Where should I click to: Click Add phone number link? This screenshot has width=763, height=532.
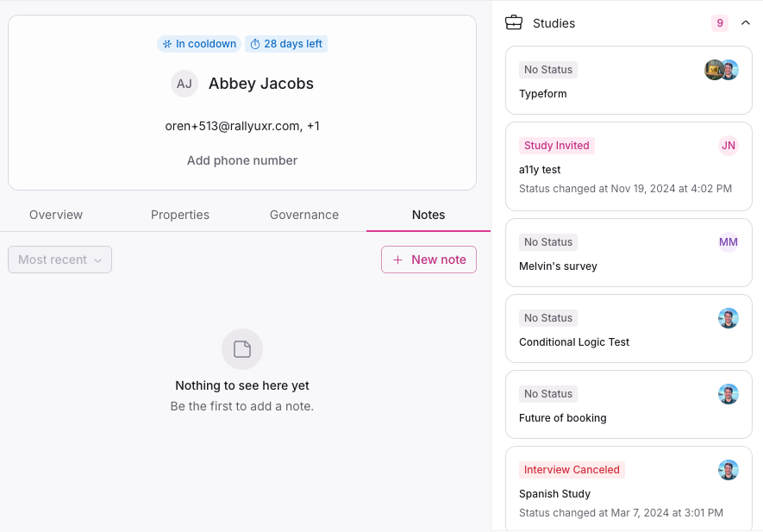242,160
